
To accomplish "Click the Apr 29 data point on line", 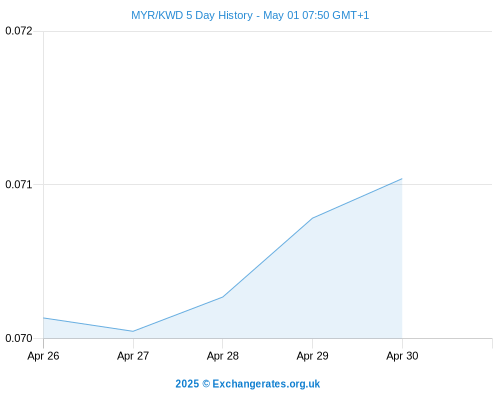I will pos(312,218).
